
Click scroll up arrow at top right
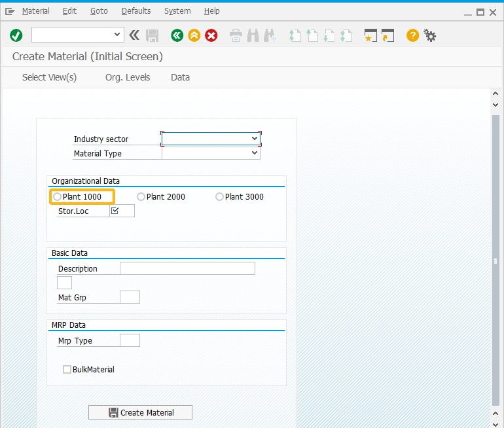pos(495,94)
